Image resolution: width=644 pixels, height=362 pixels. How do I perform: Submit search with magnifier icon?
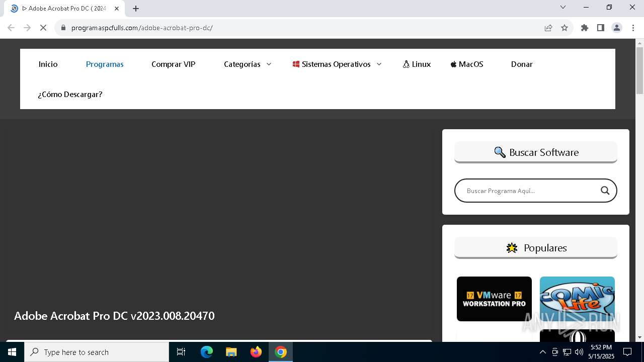point(605,191)
